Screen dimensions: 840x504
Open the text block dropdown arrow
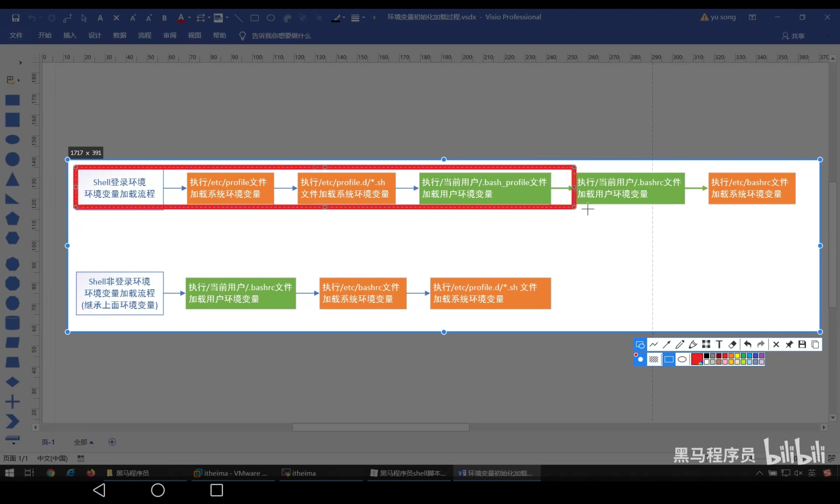(227, 18)
